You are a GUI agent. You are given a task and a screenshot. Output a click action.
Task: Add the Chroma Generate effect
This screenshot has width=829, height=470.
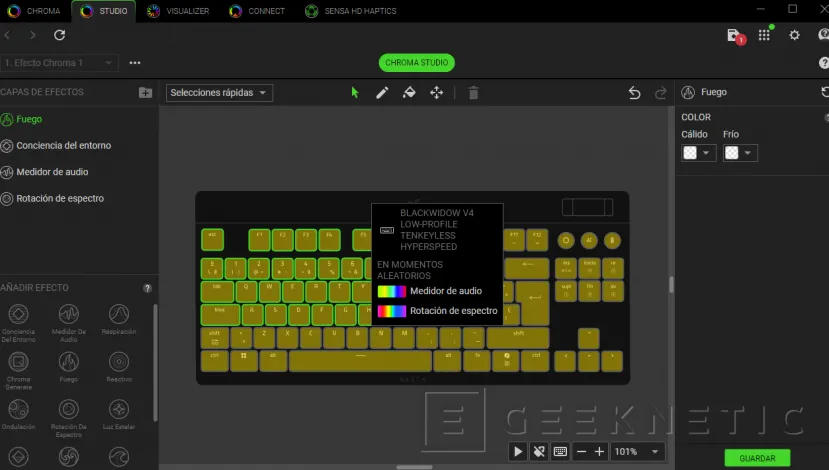(19, 371)
